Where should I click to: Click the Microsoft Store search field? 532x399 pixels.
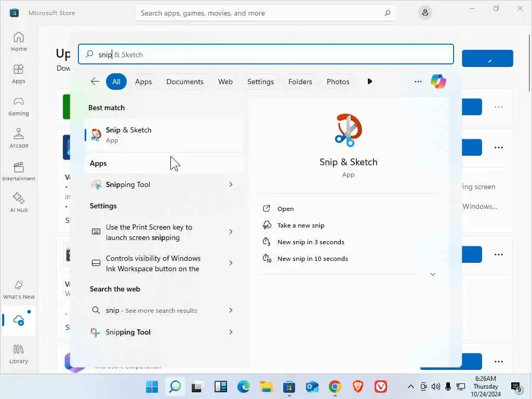click(x=265, y=13)
